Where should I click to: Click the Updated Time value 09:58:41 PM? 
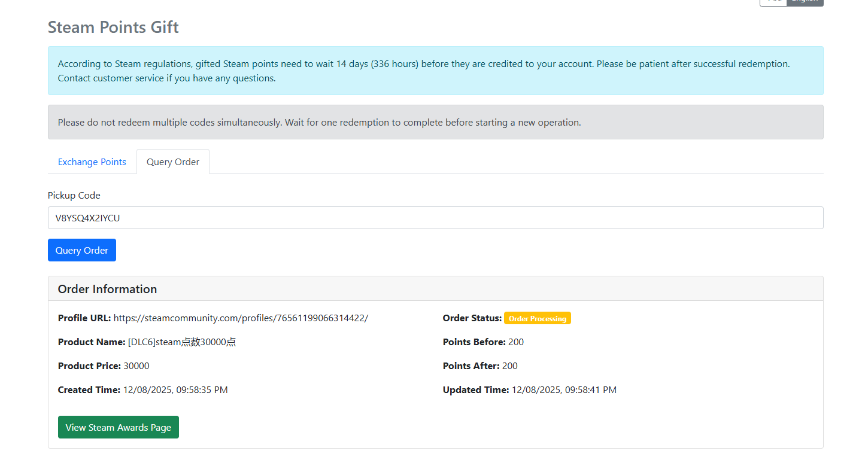564,390
